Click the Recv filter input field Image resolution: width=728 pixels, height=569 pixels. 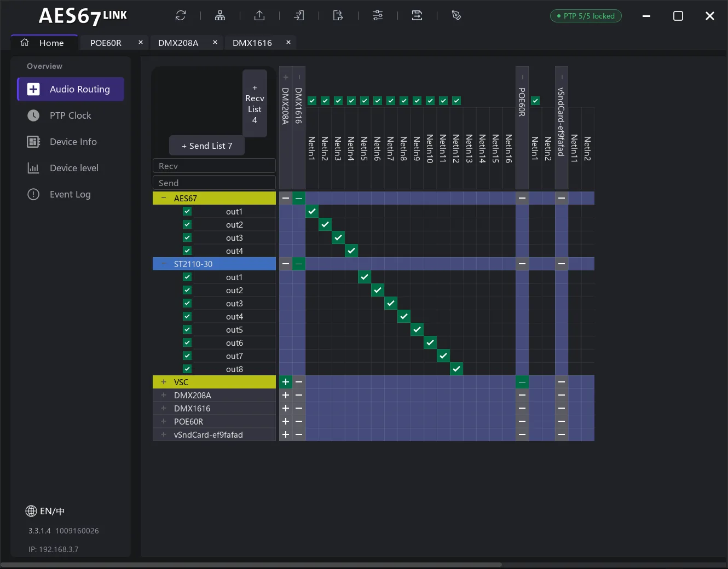point(214,166)
